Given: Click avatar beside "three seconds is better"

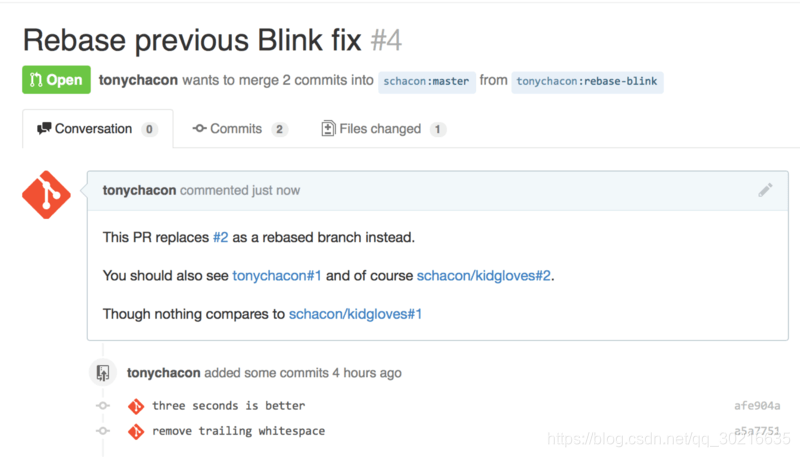Looking at the screenshot, I should [x=136, y=406].
